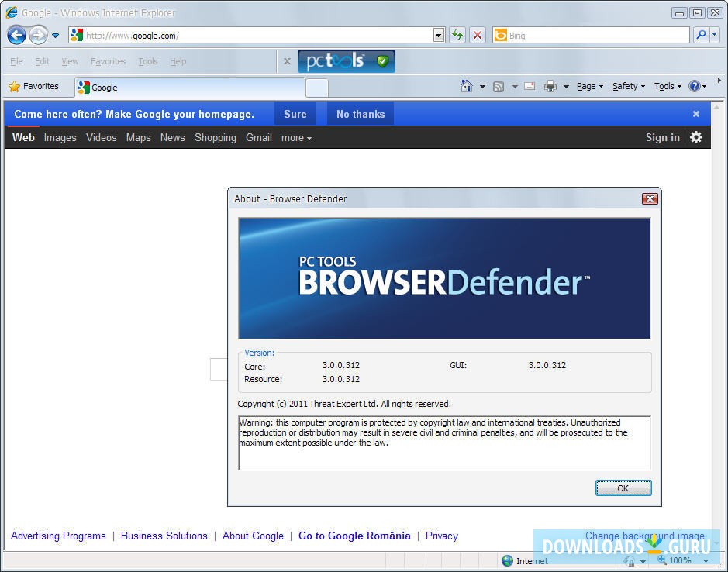Screen dimensions: 728x572
Task: Click the Home house icon
Action: 467,86
